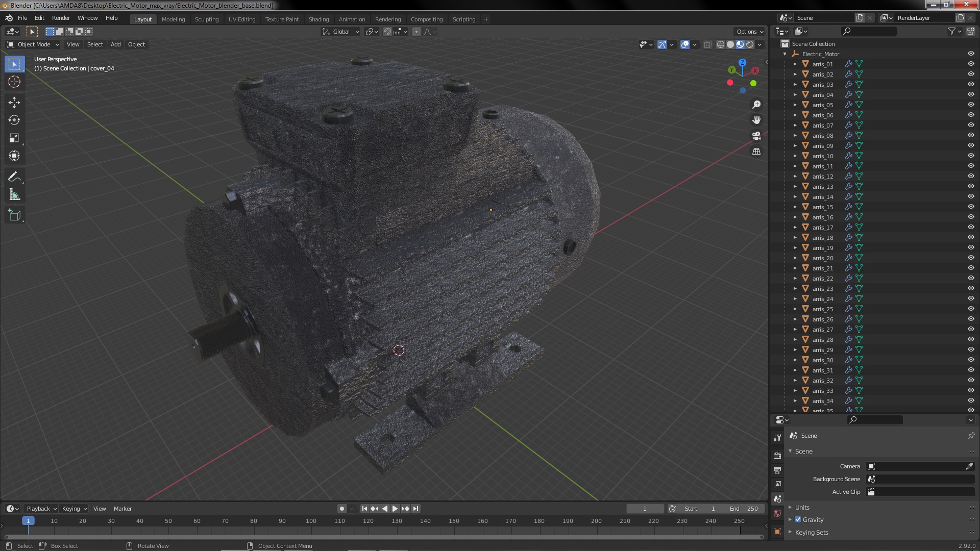Toggle the Gravity checkbox

(798, 519)
